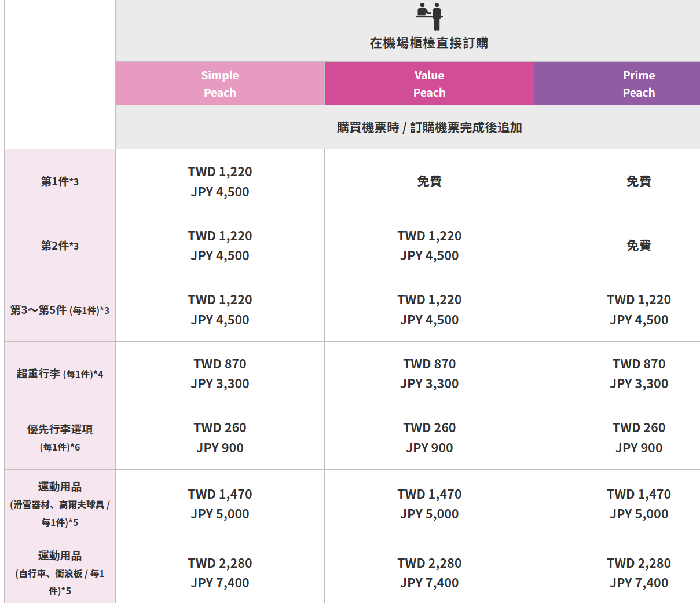Click the 優先行李選項 row label
The image size is (700, 603).
(60, 437)
